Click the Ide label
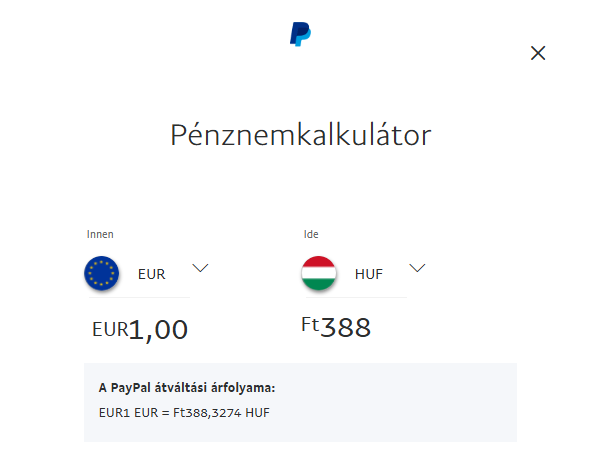This screenshot has width=603, height=465. (x=311, y=234)
